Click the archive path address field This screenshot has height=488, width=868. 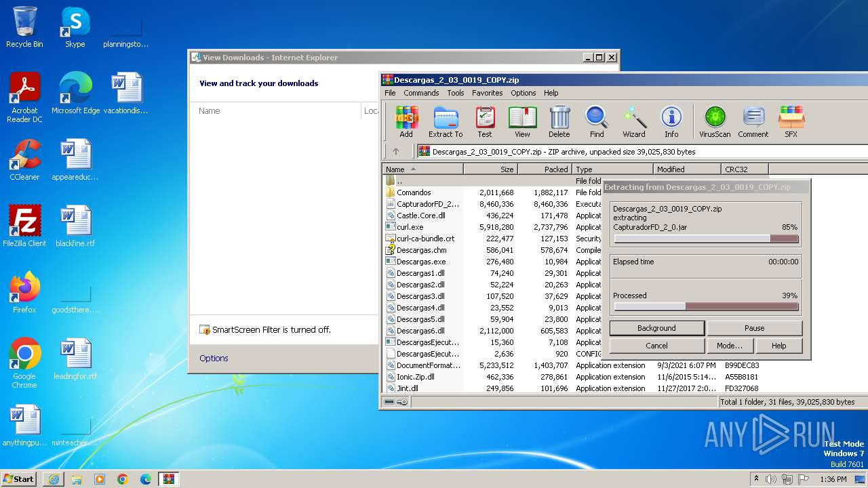click(642, 152)
